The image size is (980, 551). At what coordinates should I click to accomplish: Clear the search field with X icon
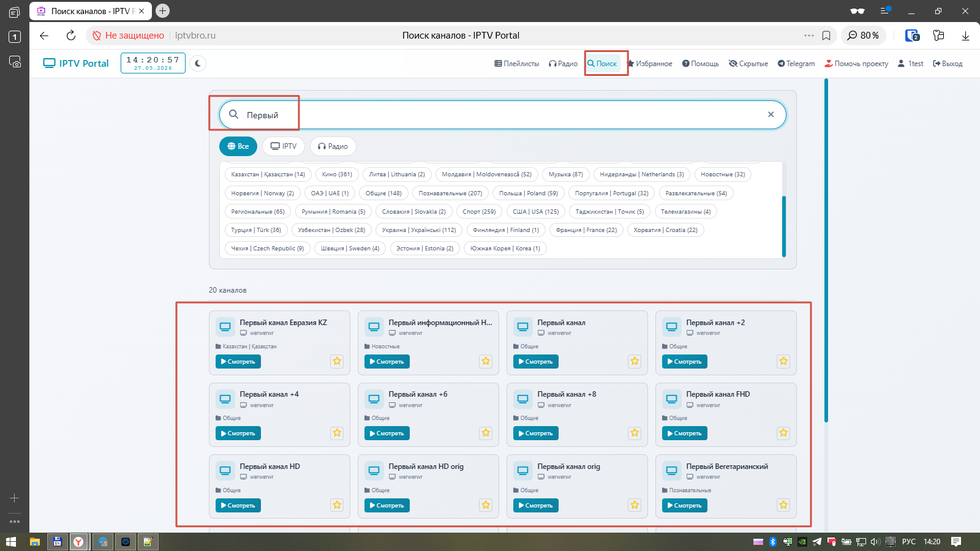click(x=771, y=114)
